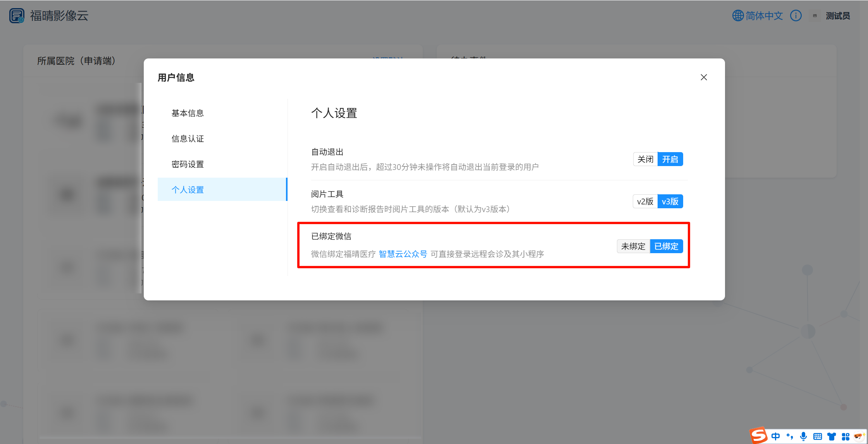868x444 pixels.
Task: Open the Sogou soft keyboard icon
Action: coord(818,436)
